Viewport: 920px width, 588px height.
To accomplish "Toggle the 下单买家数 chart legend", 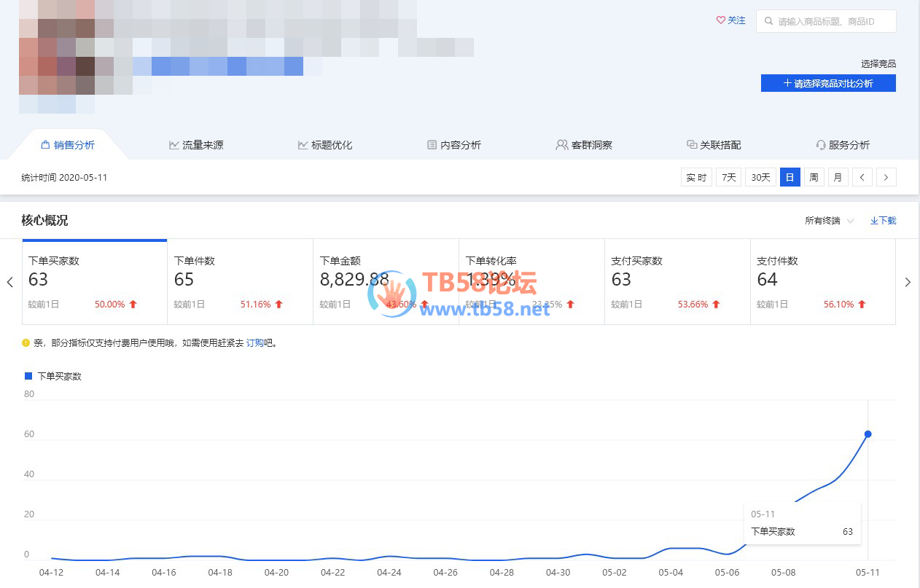I will tap(53, 377).
